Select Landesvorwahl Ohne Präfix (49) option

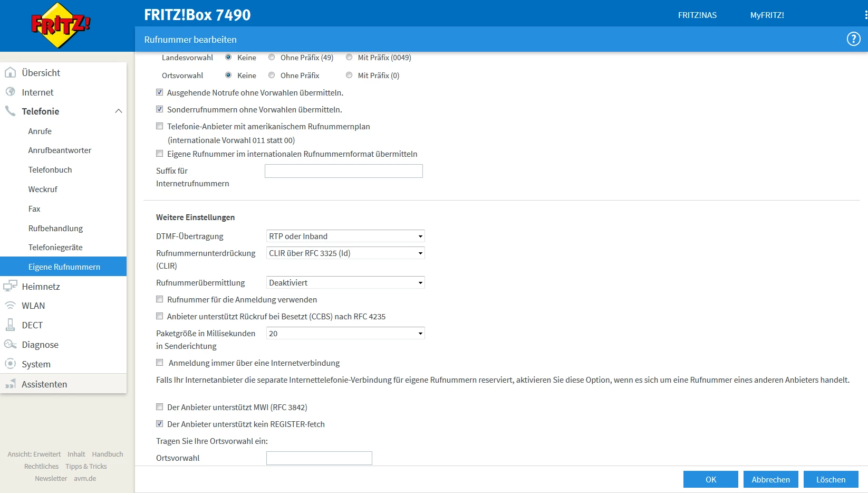(272, 57)
